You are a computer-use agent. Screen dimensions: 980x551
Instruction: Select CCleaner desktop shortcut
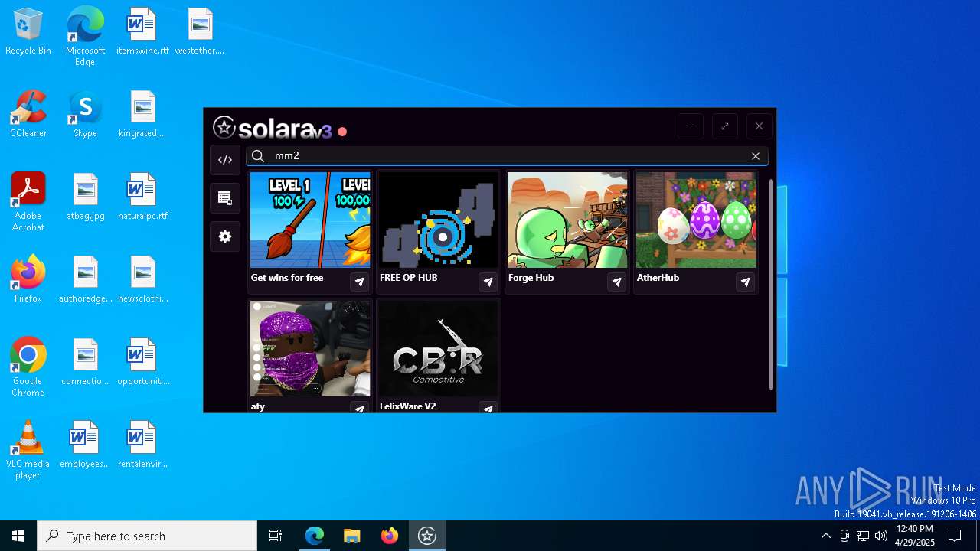click(x=28, y=115)
